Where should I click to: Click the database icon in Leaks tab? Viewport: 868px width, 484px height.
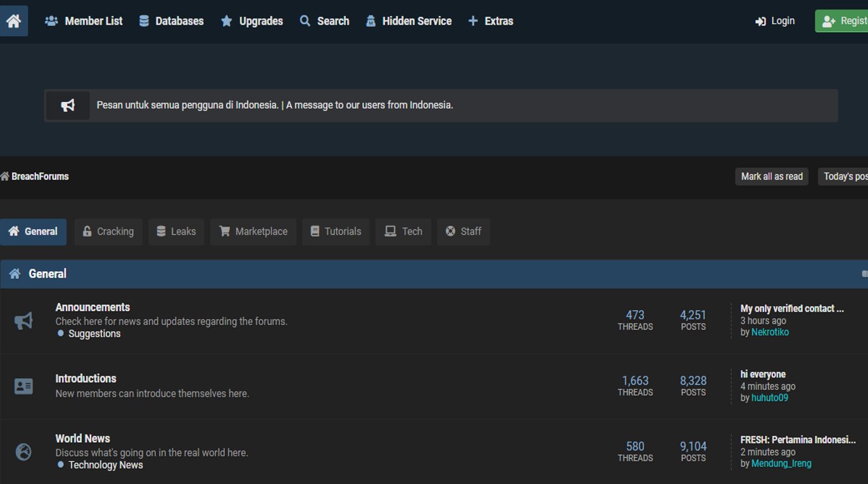161,231
